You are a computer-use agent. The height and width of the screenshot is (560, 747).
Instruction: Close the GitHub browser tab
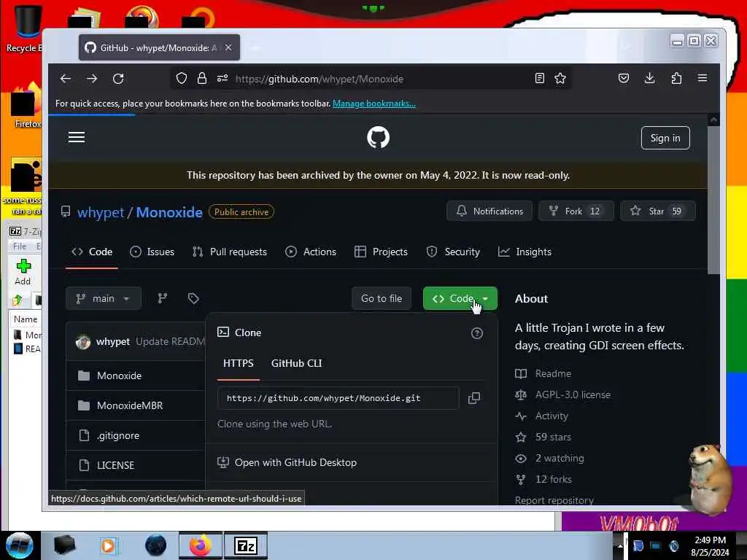pos(228,47)
